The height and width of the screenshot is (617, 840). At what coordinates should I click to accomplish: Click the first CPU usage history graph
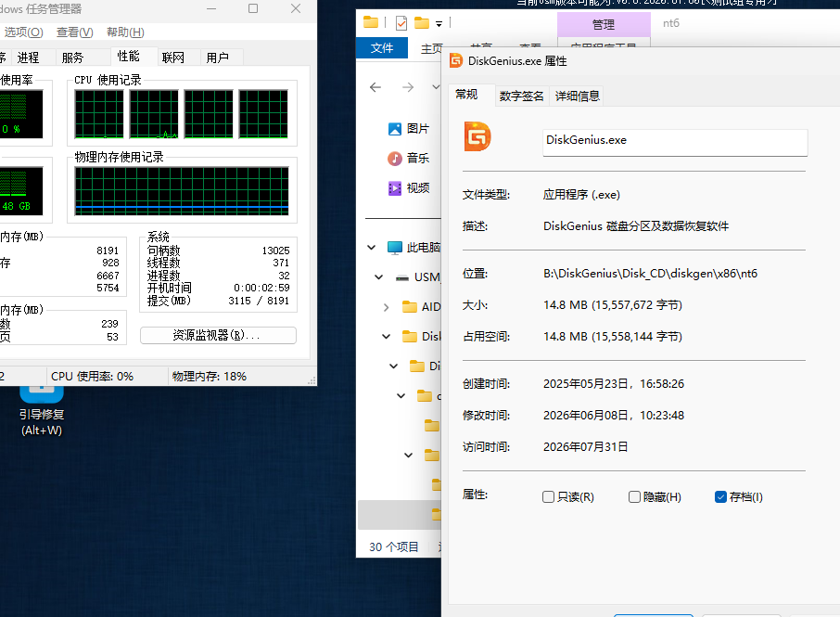coord(99,113)
